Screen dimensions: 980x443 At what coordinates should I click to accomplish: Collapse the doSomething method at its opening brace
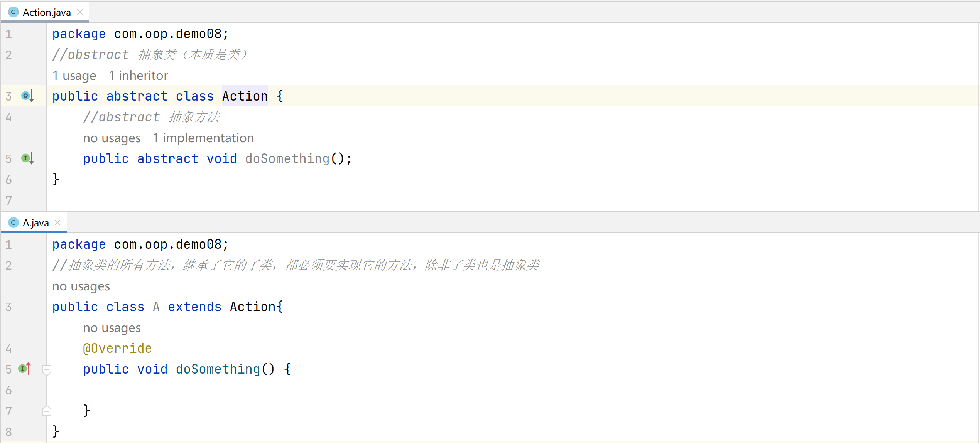[47, 369]
